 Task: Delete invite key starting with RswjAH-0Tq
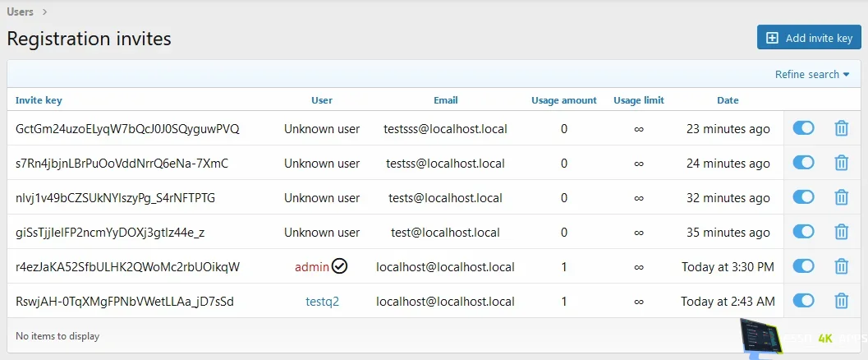pos(841,302)
